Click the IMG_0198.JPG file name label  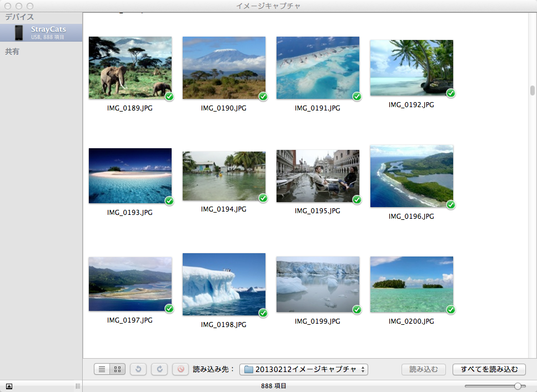224,325
